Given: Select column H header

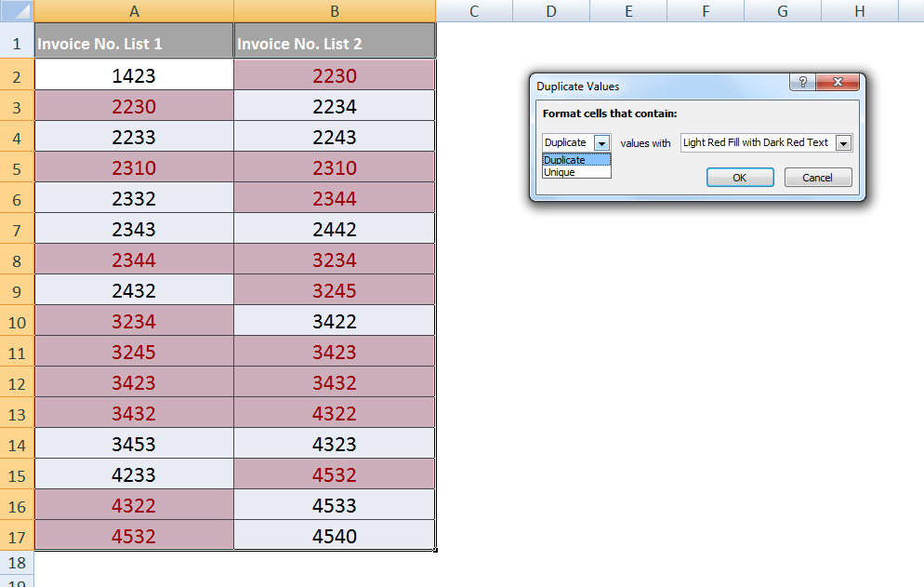Looking at the screenshot, I should click(860, 11).
